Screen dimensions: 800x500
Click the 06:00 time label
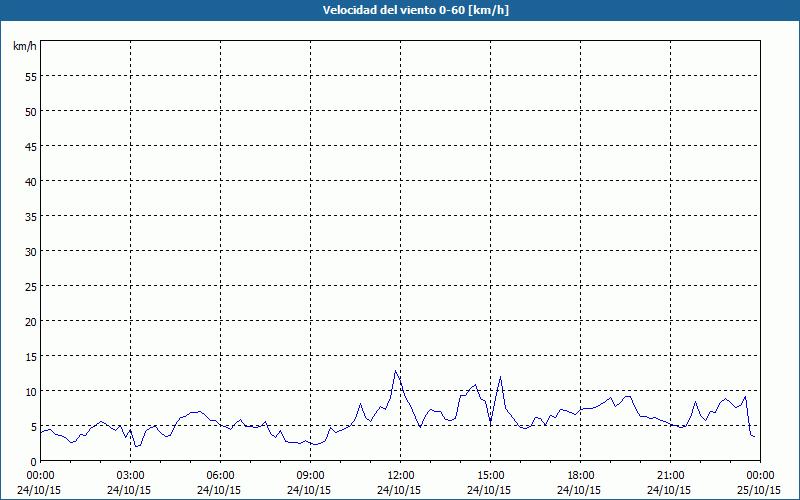[220, 476]
